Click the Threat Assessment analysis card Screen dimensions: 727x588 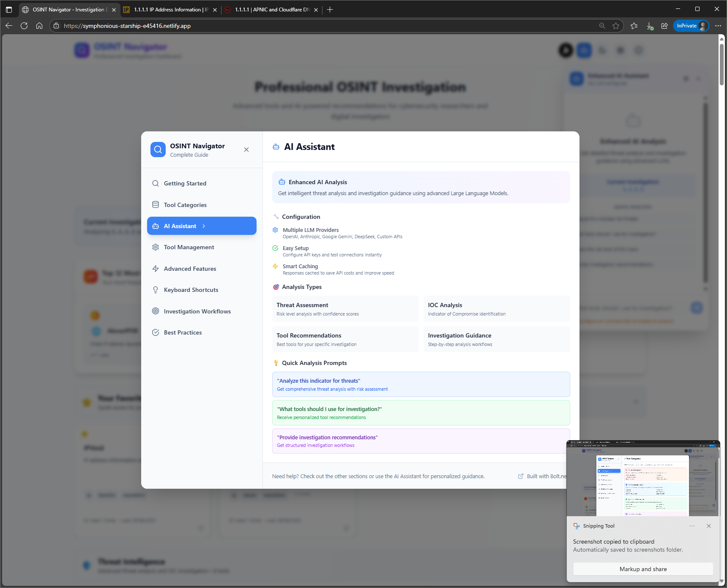pyautogui.click(x=345, y=309)
